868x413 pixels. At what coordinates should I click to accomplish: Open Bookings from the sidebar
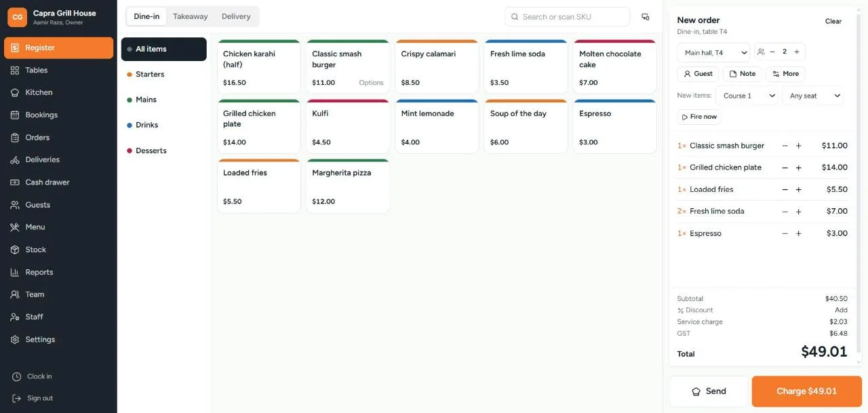pyautogui.click(x=58, y=115)
